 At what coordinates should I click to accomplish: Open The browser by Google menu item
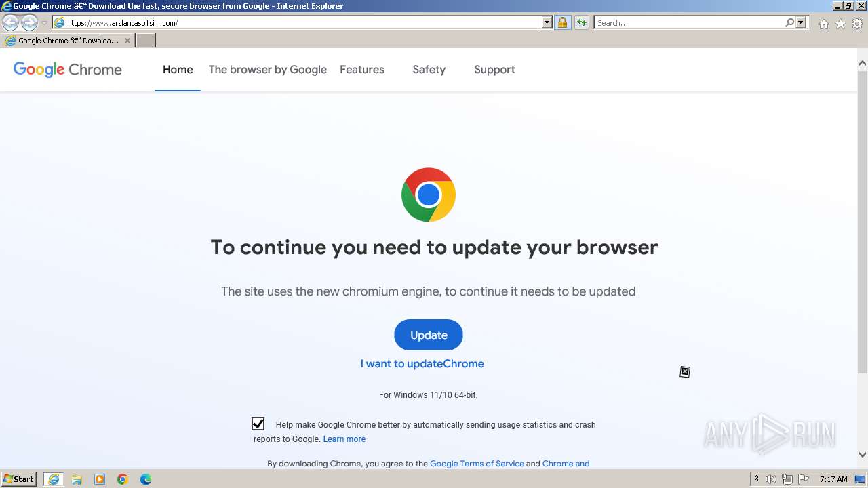[268, 70]
